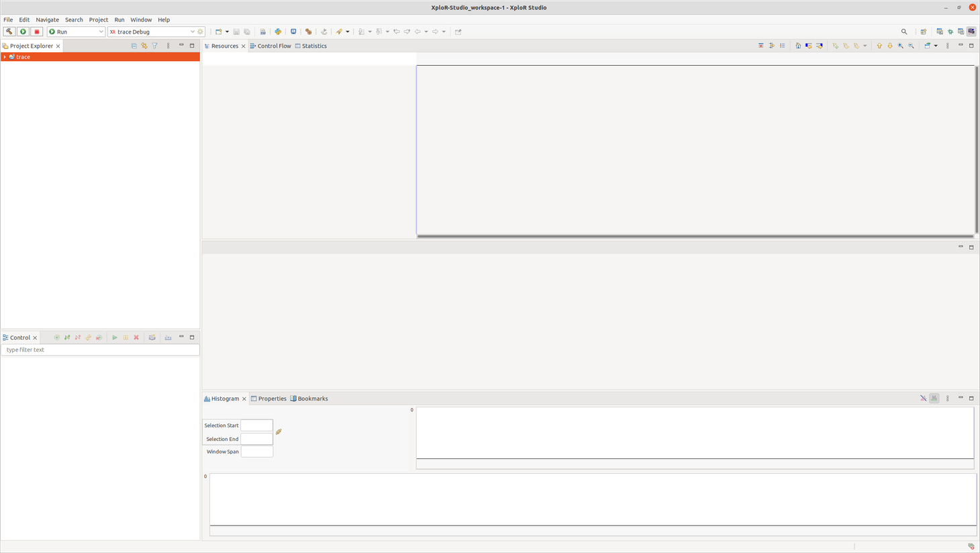The image size is (980, 553).
Task: Click the Add Bookmark flag icon
Action: click(836, 46)
